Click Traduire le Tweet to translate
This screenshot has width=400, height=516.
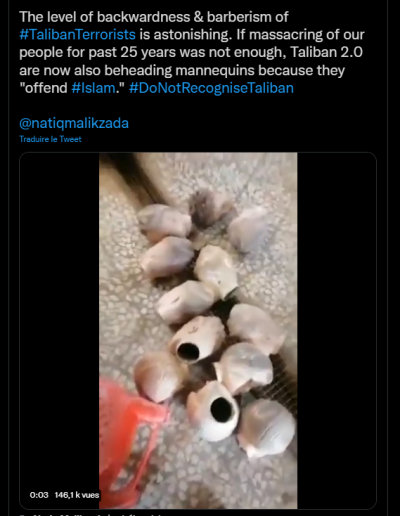50,139
